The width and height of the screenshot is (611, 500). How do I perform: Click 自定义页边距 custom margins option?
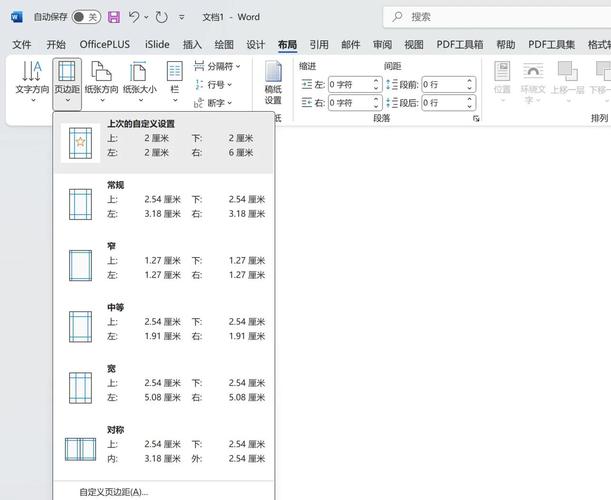[x=113, y=491]
